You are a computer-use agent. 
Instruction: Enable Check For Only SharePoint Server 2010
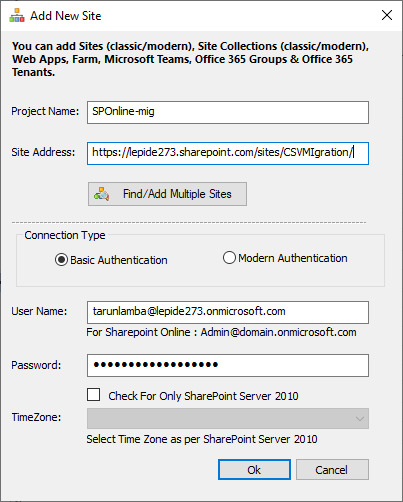click(93, 395)
